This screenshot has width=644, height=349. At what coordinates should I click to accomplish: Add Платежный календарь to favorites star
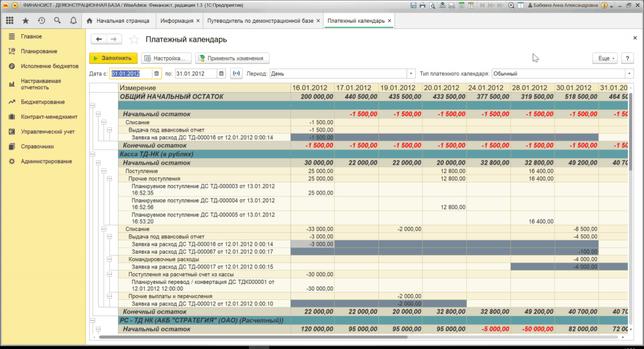134,40
